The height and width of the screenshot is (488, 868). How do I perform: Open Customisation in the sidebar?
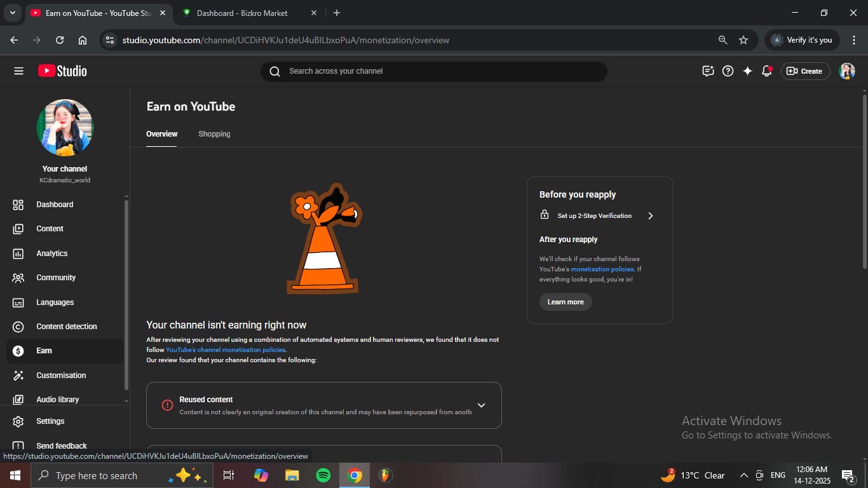point(60,376)
